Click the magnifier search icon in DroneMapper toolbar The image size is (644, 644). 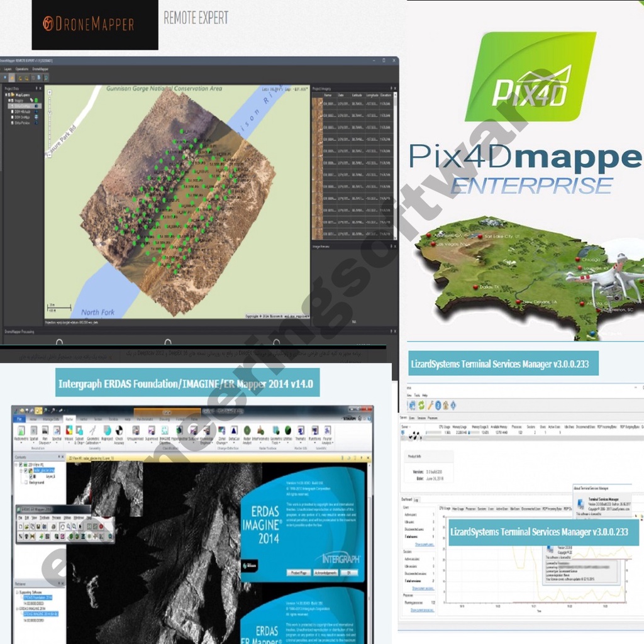tap(46, 77)
